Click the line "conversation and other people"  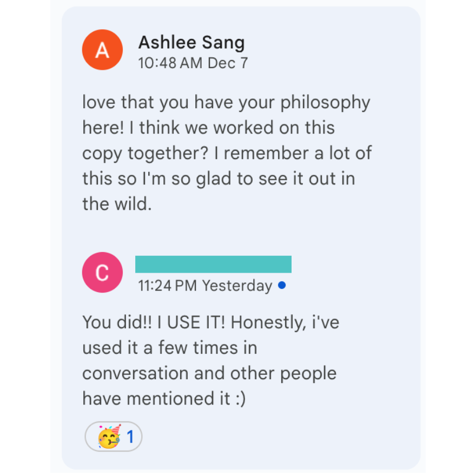point(209,373)
